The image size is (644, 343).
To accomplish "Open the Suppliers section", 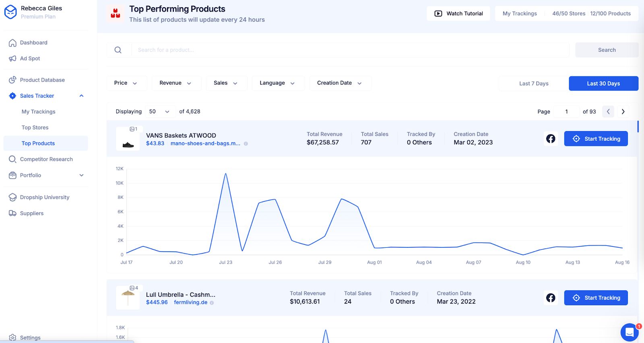I will tap(31, 214).
